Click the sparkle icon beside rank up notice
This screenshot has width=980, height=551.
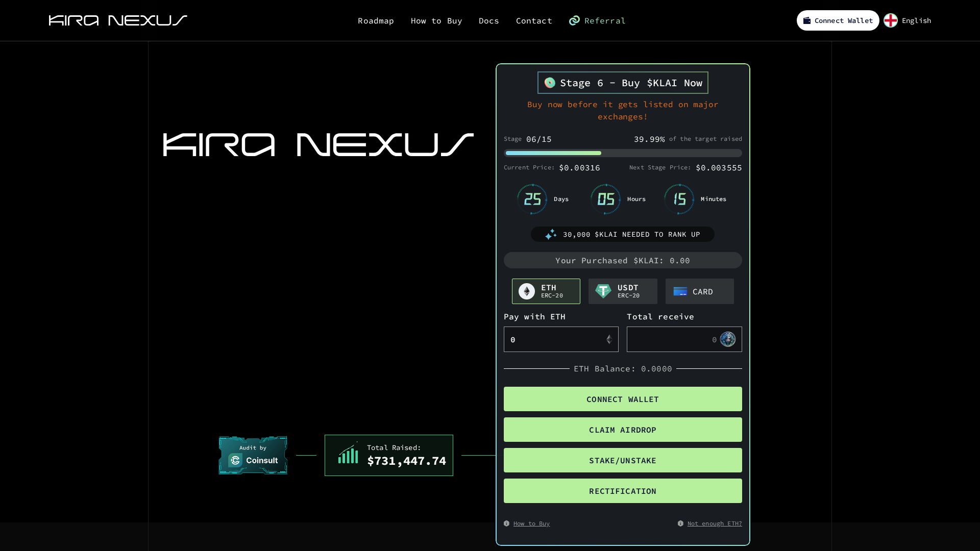551,234
